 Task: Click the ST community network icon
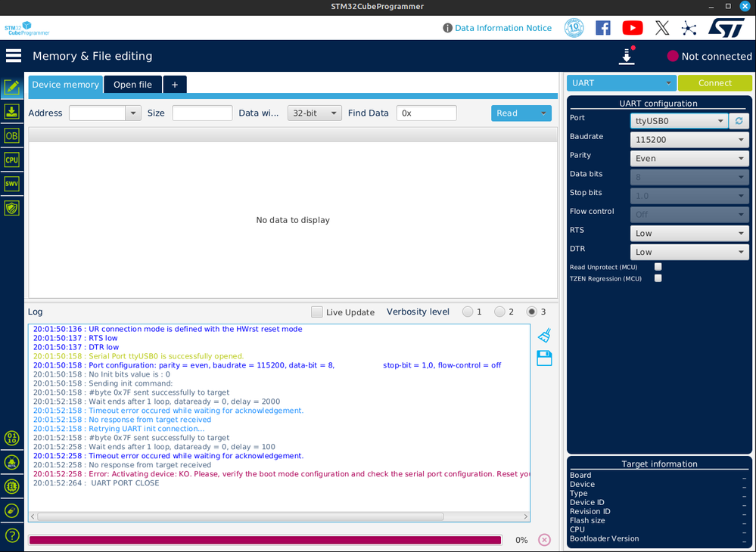click(x=689, y=28)
